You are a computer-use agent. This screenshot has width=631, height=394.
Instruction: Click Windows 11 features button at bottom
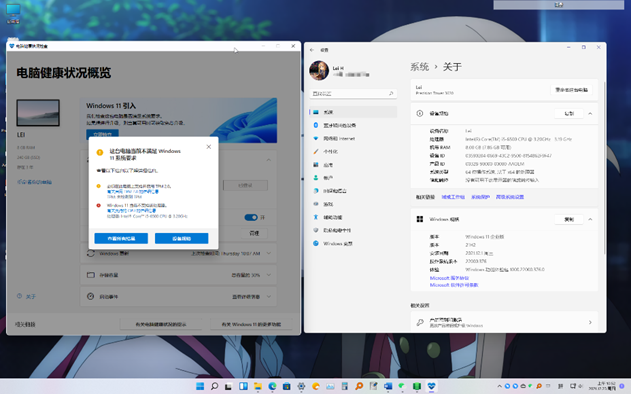tap(251, 324)
